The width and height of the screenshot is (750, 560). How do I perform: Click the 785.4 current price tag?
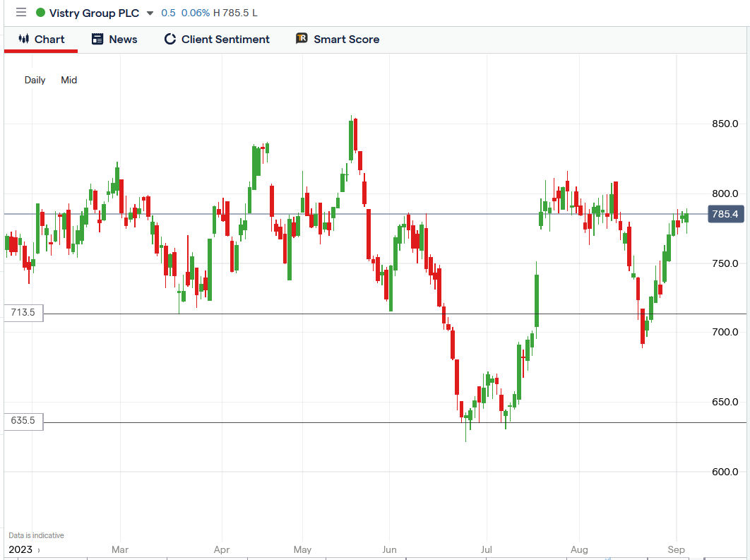pos(725,214)
